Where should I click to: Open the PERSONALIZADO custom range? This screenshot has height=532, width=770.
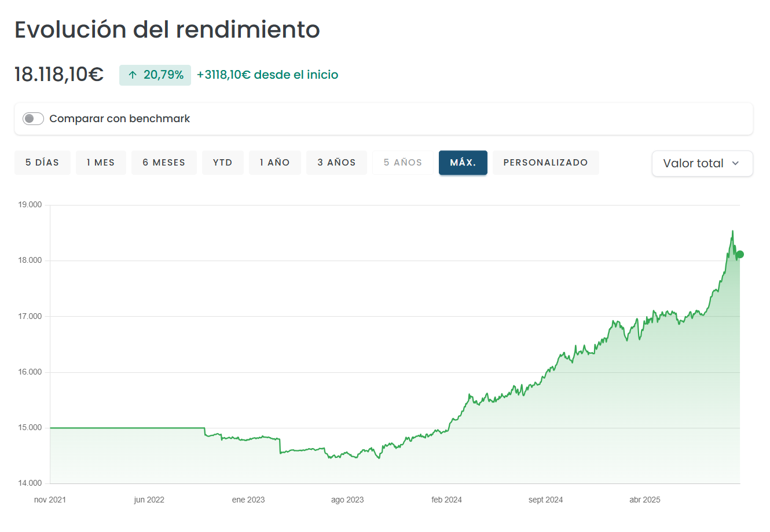pyautogui.click(x=545, y=163)
